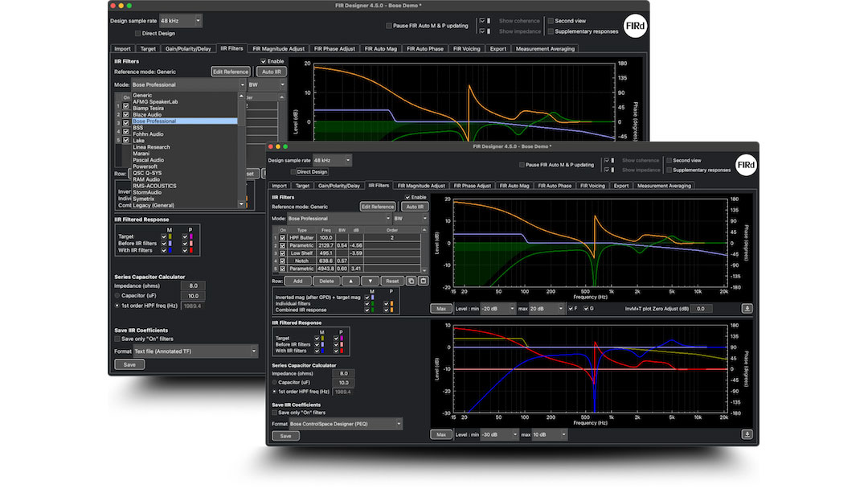The width and height of the screenshot is (868, 489).
Task: Copy filter table using the clipboard icon
Action: (411, 281)
